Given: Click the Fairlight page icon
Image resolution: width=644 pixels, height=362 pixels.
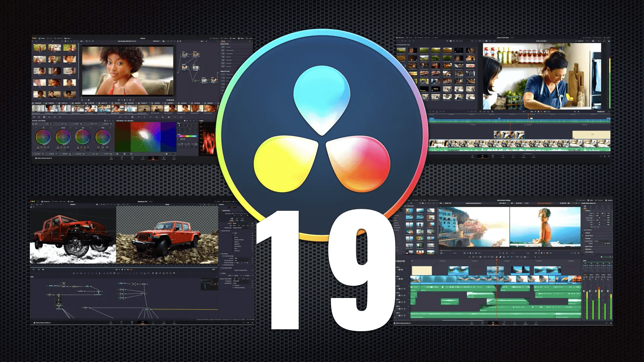Looking at the screenshot, I should (526, 323).
